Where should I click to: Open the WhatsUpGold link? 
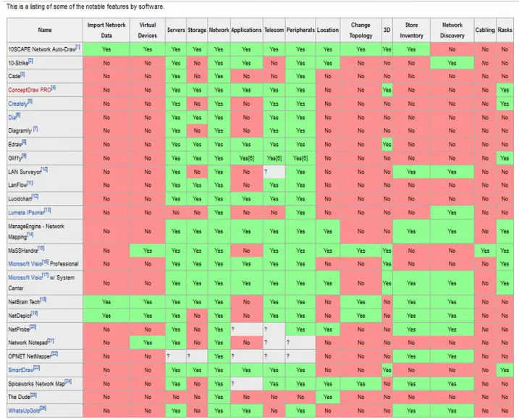[24, 411]
